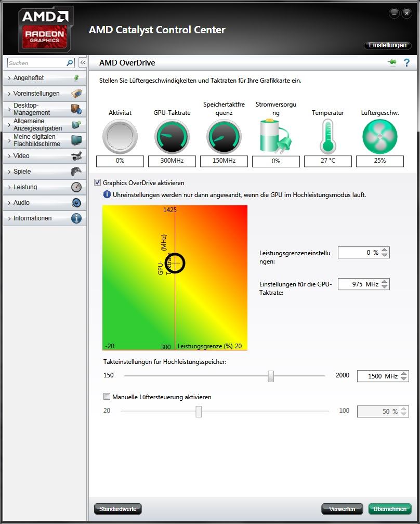This screenshot has width=420, height=524.
Task: Click the Speichertaktfrequenz gauge dial
Action: click(x=224, y=136)
